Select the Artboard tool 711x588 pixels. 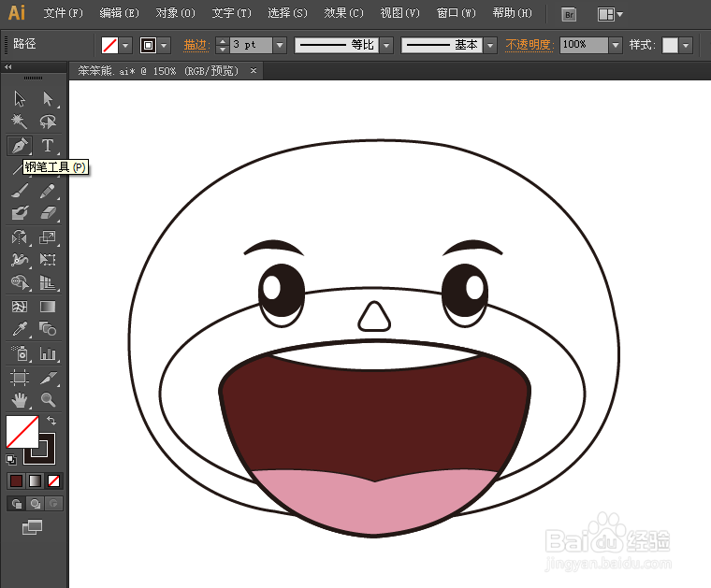pyautogui.click(x=20, y=378)
